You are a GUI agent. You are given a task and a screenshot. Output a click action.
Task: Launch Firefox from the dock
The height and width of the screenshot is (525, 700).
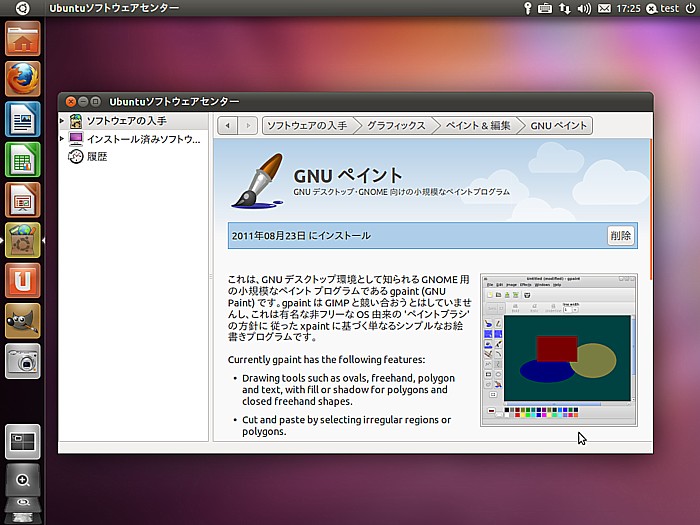coord(23,79)
